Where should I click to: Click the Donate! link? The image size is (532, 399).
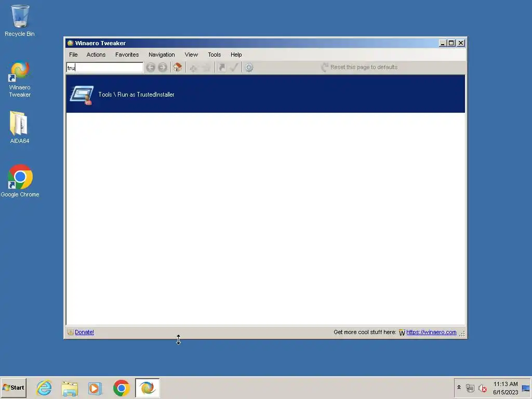tap(85, 332)
